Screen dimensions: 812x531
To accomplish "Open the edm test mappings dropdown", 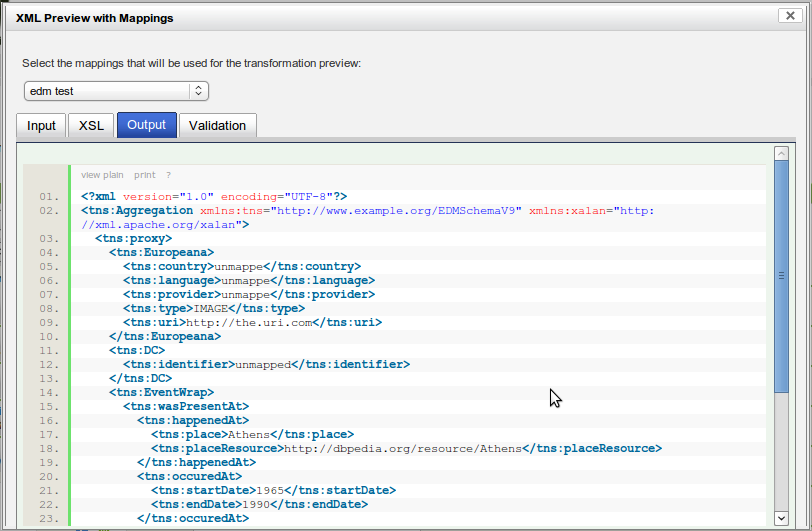I will 116,91.
